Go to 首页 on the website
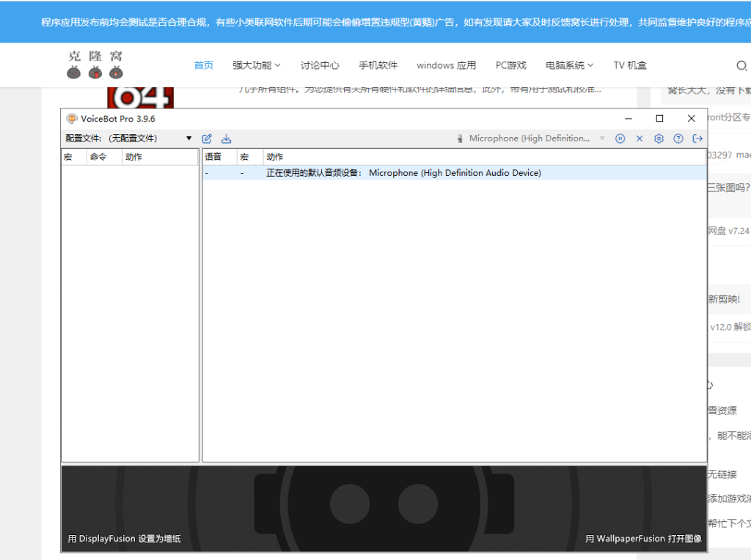Viewport: 751px width, 560px height. click(x=204, y=65)
